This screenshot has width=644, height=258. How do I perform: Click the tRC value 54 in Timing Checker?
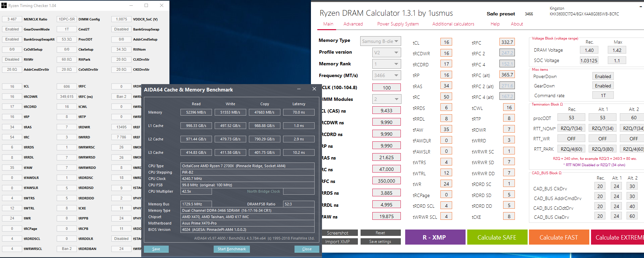[x=12, y=137]
